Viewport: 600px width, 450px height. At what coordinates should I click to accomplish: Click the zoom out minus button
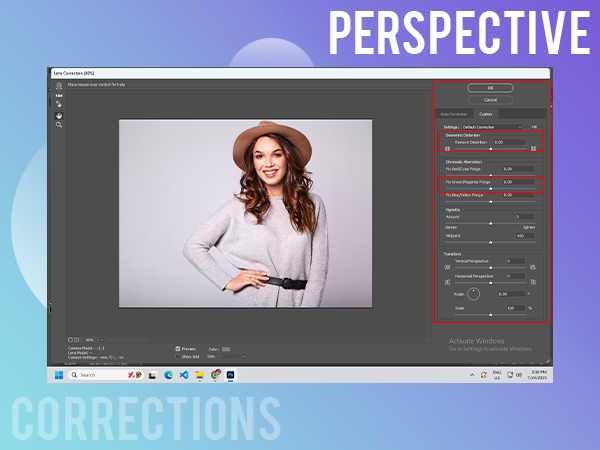[x=70, y=340]
